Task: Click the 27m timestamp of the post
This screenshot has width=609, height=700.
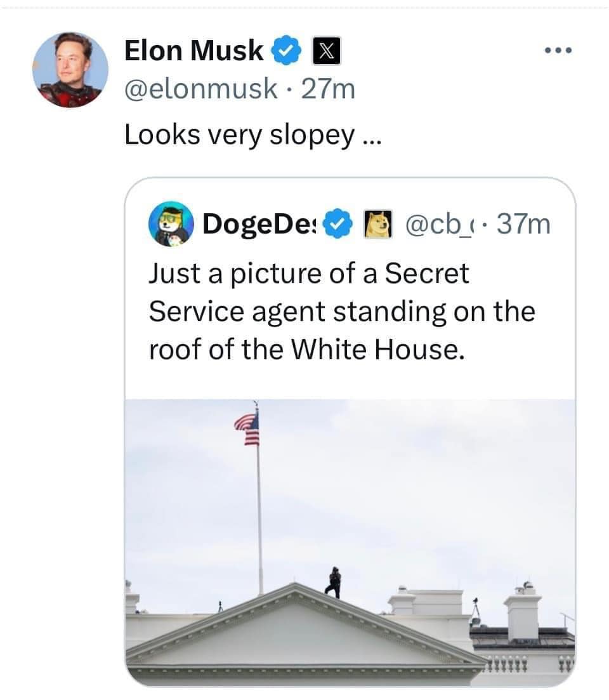Action: (x=328, y=89)
